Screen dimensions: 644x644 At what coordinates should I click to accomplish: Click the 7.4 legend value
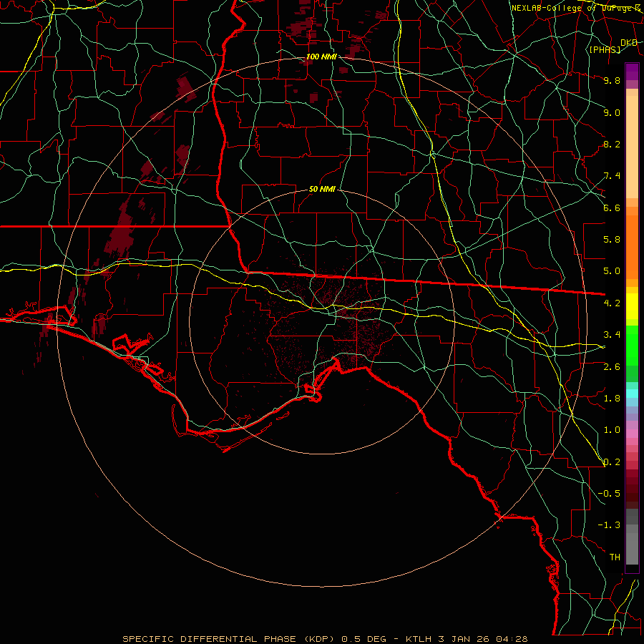coord(612,176)
